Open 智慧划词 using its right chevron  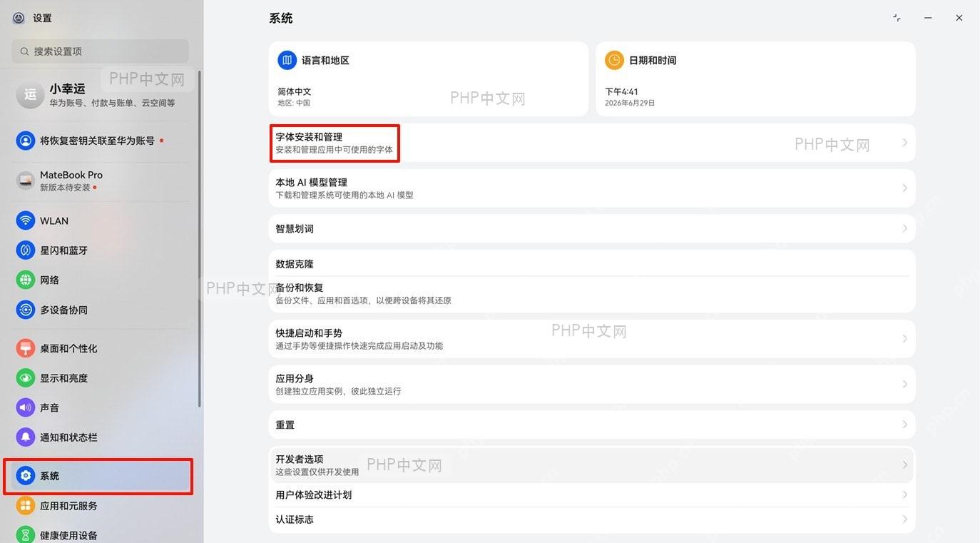click(x=904, y=228)
